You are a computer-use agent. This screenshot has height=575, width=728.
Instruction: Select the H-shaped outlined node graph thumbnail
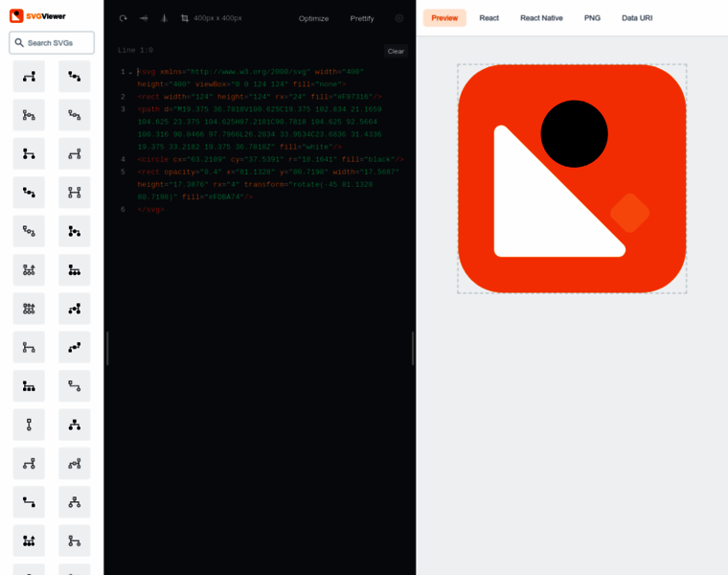[x=75, y=193]
